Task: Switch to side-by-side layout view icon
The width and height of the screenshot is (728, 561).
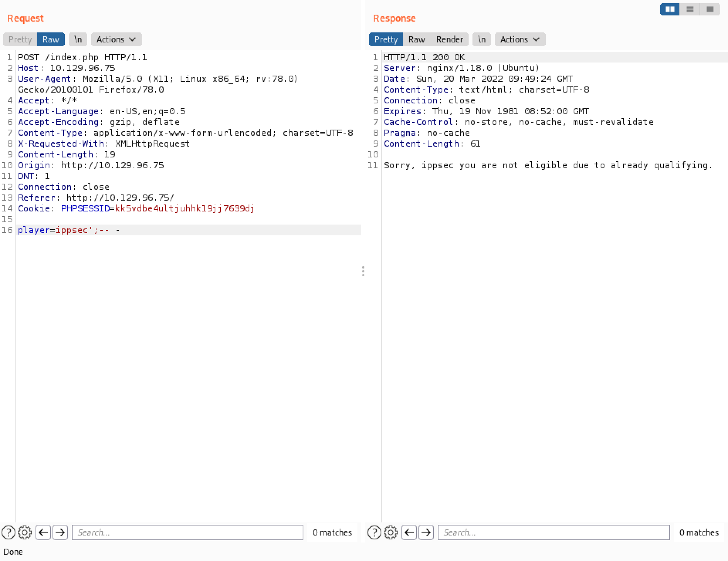Action: (x=670, y=9)
